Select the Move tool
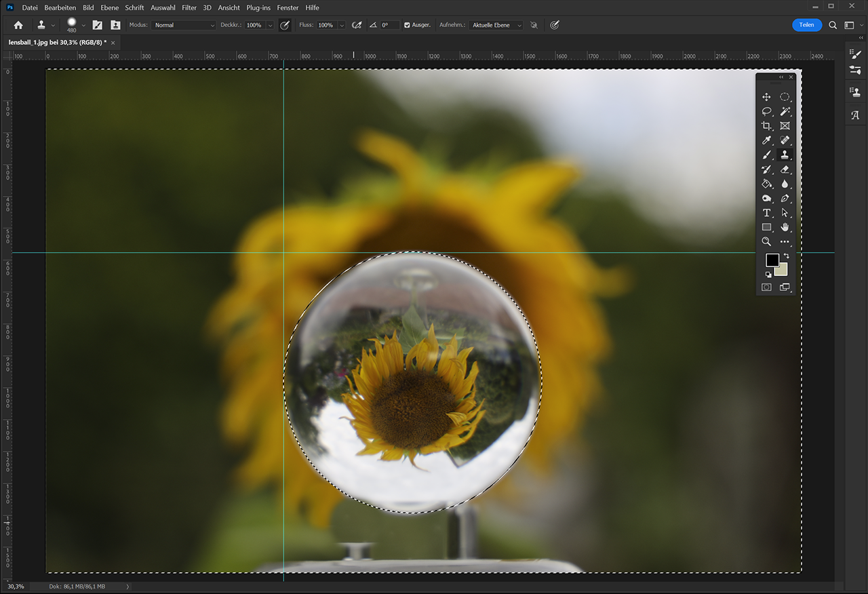868x594 pixels. 766,97
